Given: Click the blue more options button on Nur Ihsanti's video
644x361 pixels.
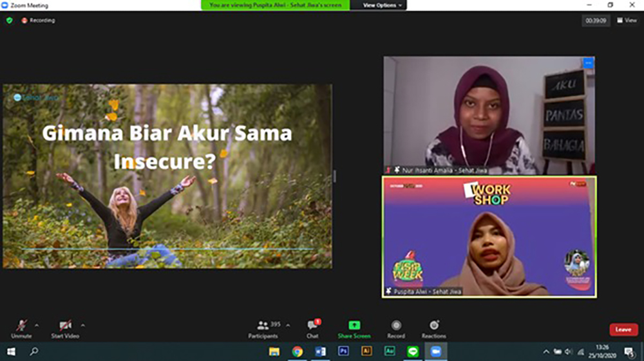Looking at the screenshot, I should 588,63.
